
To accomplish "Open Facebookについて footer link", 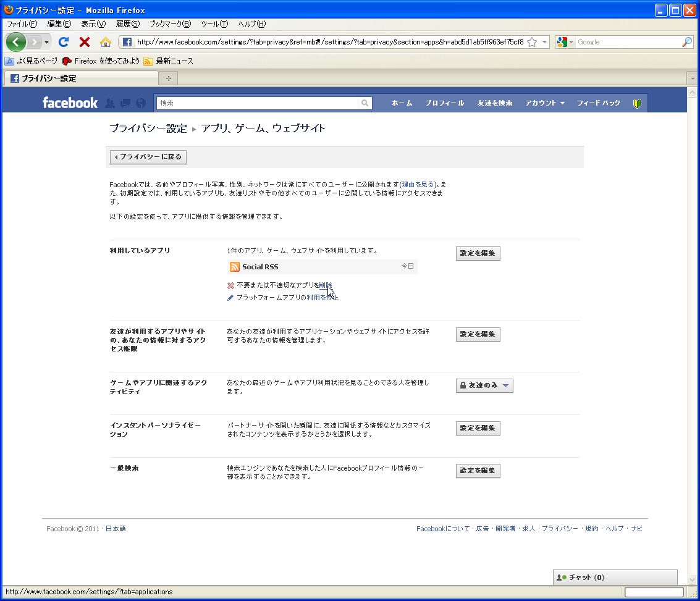I will coord(443,529).
